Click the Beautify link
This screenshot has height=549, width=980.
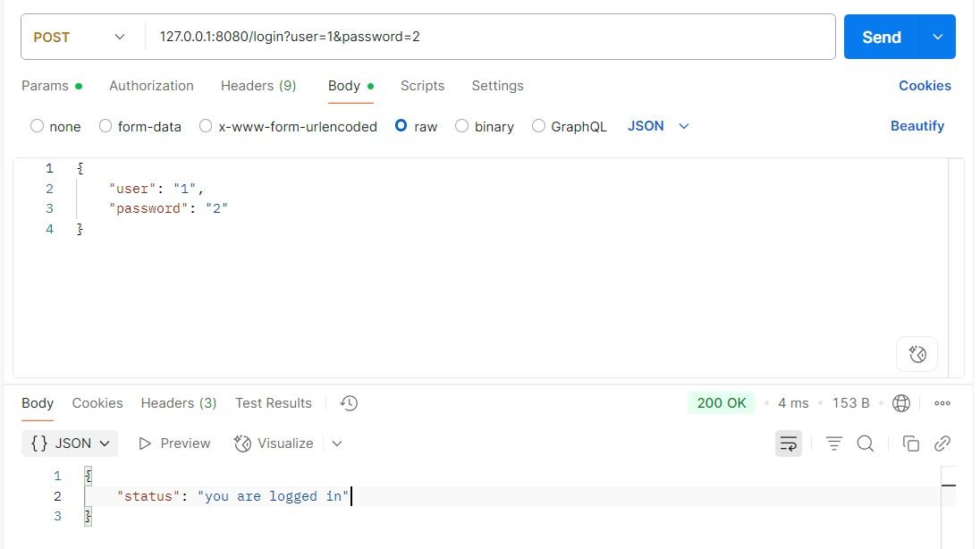917,126
